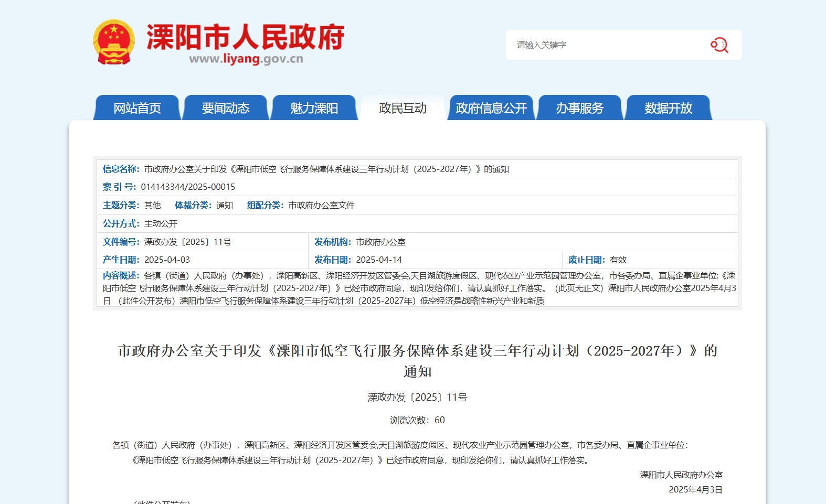This screenshot has width=826, height=504.
Task: Click the 产生日期 value 2025-04-03
Action: pos(167,260)
